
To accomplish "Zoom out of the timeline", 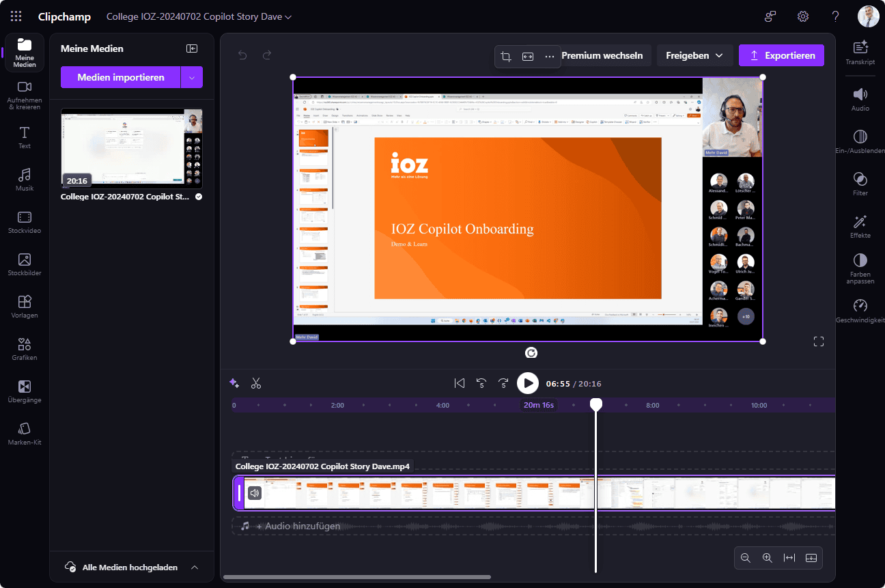I will 746,558.
